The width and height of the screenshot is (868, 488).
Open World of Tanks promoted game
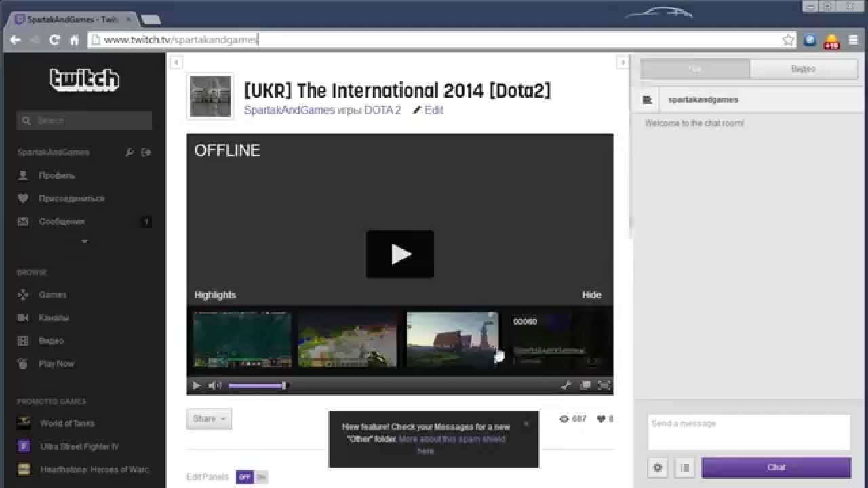pyautogui.click(x=67, y=424)
